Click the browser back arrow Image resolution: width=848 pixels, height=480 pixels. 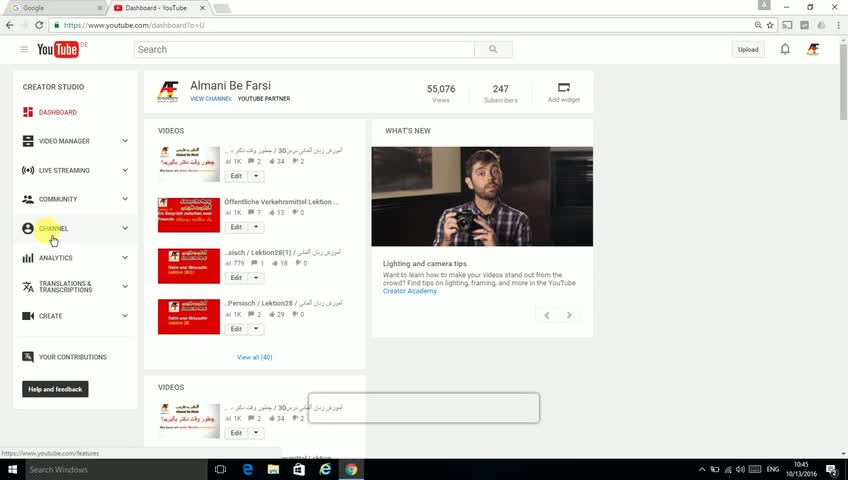tap(10, 25)
